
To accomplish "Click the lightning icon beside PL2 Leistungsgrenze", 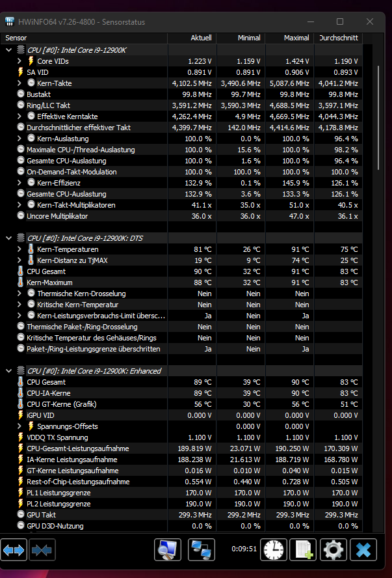I will [x=21, y=504].
